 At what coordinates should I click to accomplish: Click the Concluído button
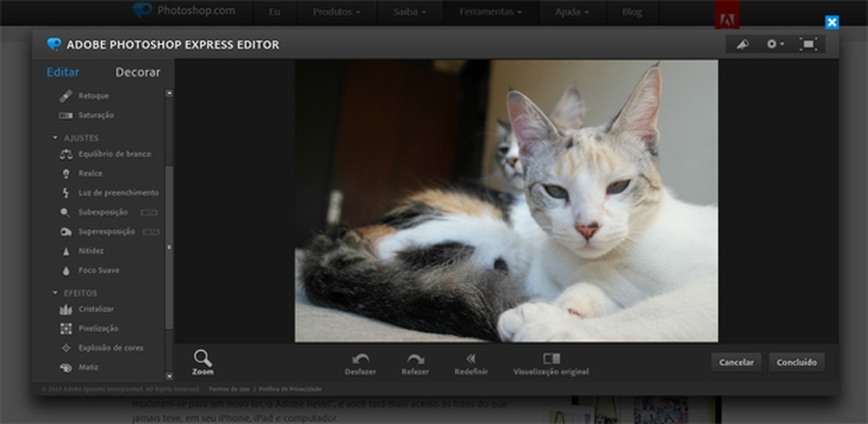796,361
